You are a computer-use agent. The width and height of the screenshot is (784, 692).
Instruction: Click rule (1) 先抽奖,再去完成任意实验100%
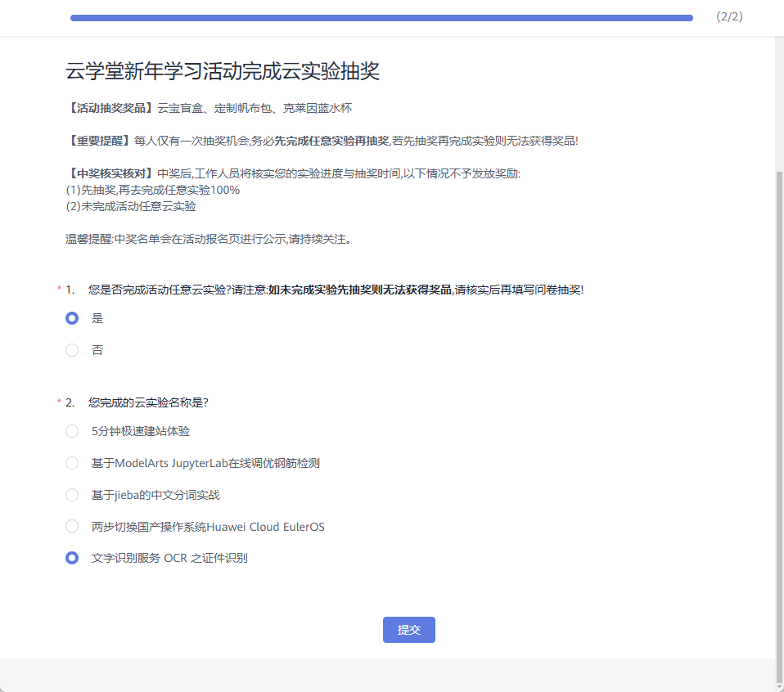coord(153,190)
